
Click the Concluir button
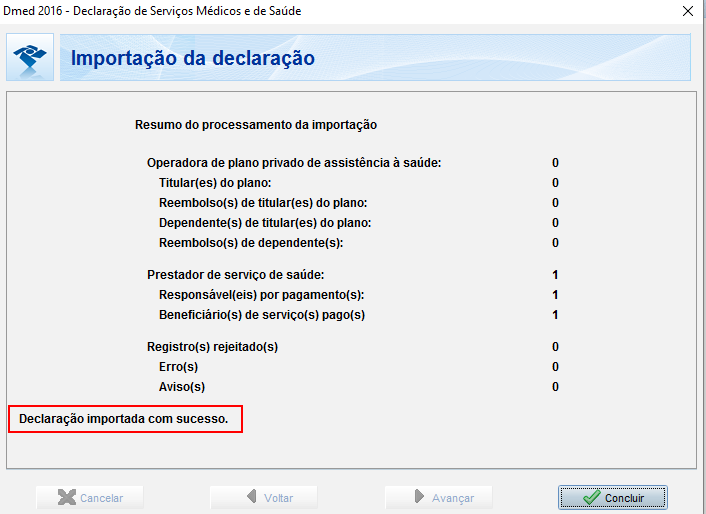pyautogui.click(x=612, y=497)
